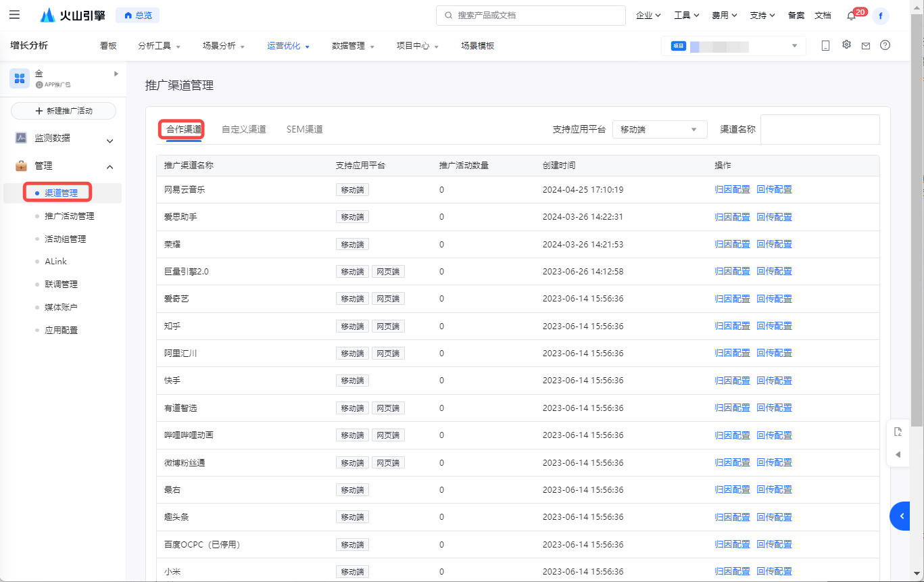Expand the 监测数据 section chevron

click(110, 141)
